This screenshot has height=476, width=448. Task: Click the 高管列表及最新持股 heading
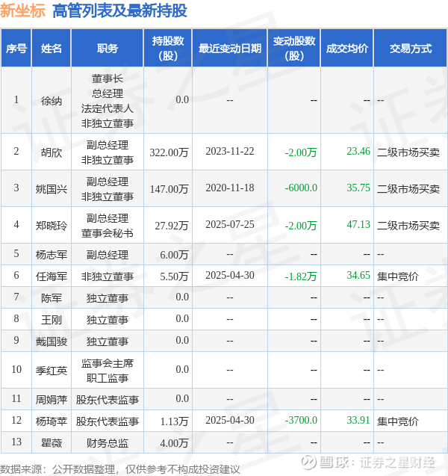[119, 11]
